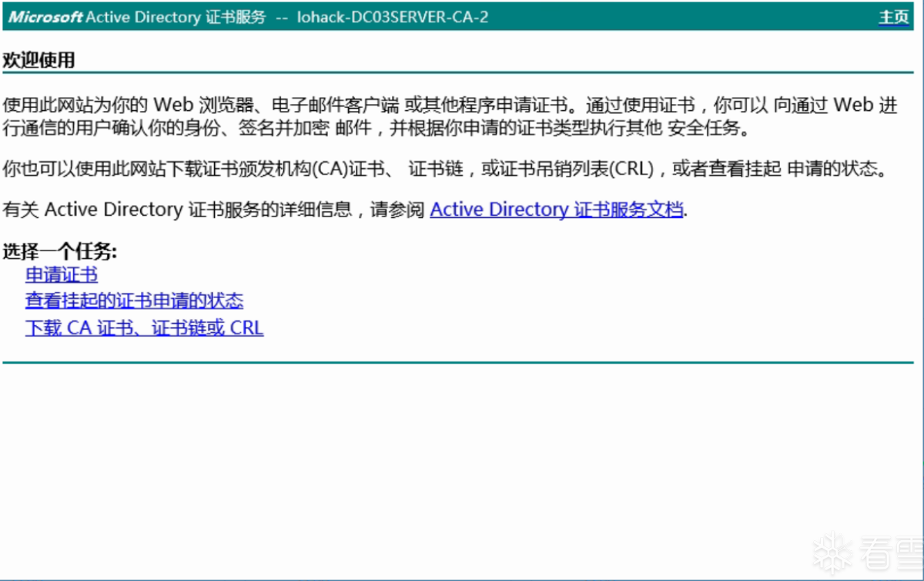Viewport: 924px width, 581px height.
Task: Open 查看挂起的证书申请的状态 link
Action: 134,301
